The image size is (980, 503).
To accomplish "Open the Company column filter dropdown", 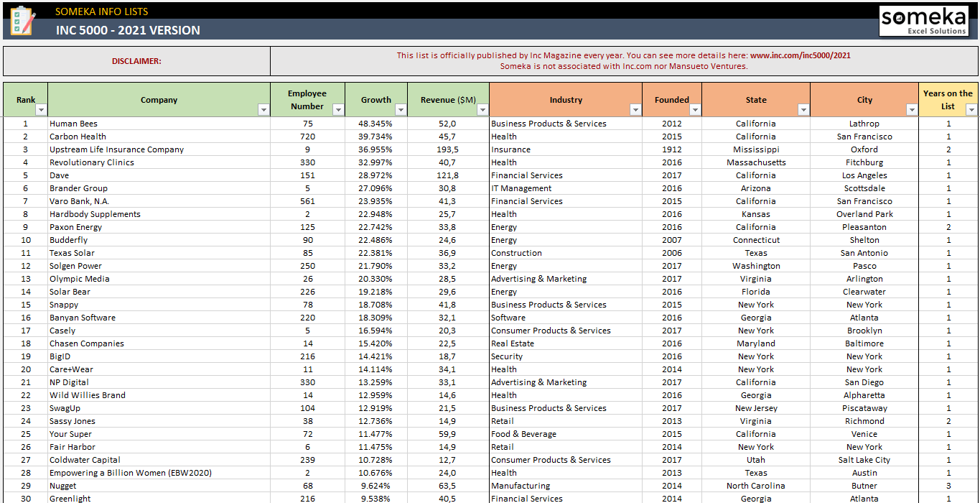I will point(263,110).
